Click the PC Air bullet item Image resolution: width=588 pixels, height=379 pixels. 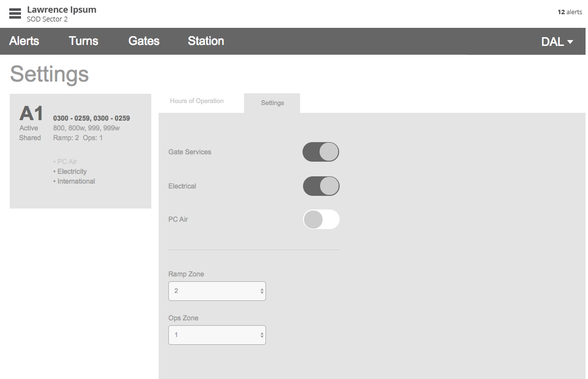pos(66,161)
